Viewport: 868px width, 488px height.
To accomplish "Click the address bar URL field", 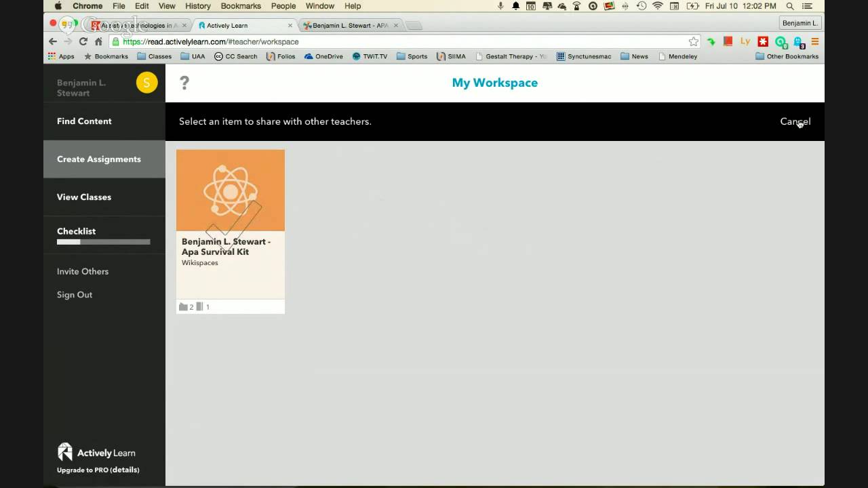I will tap(403, 41).
